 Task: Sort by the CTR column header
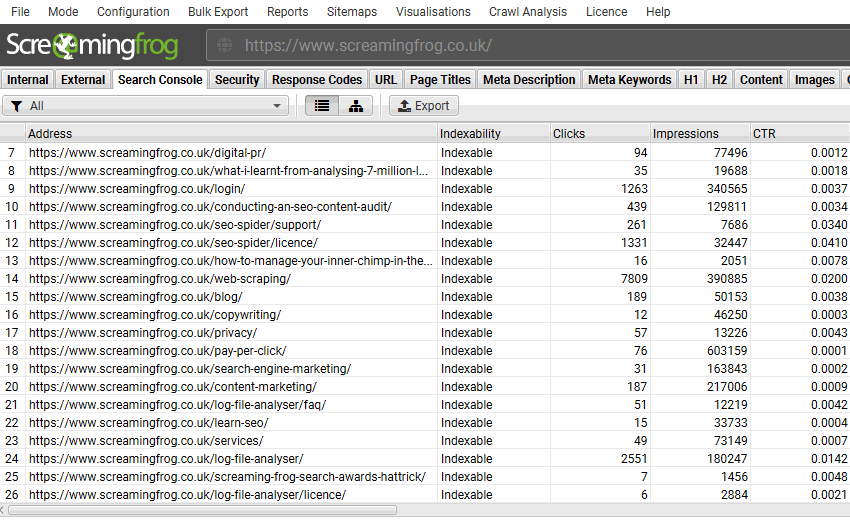click(800, 133)
